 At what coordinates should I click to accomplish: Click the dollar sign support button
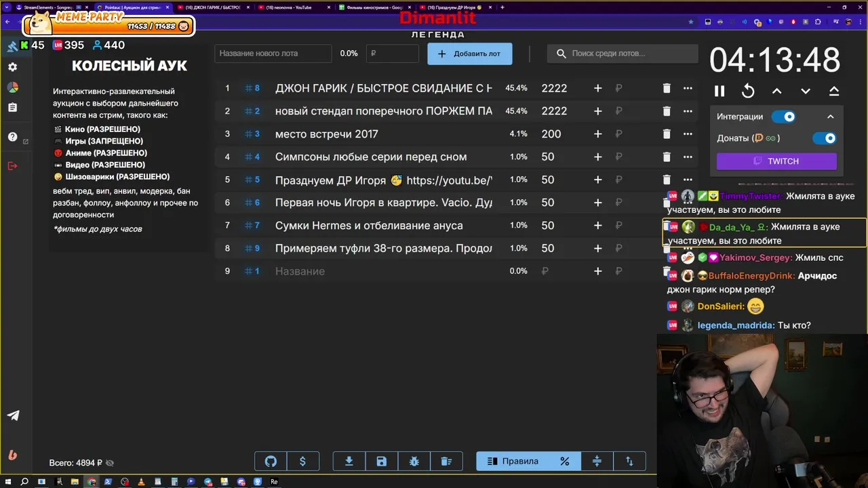tap(302, 462)
